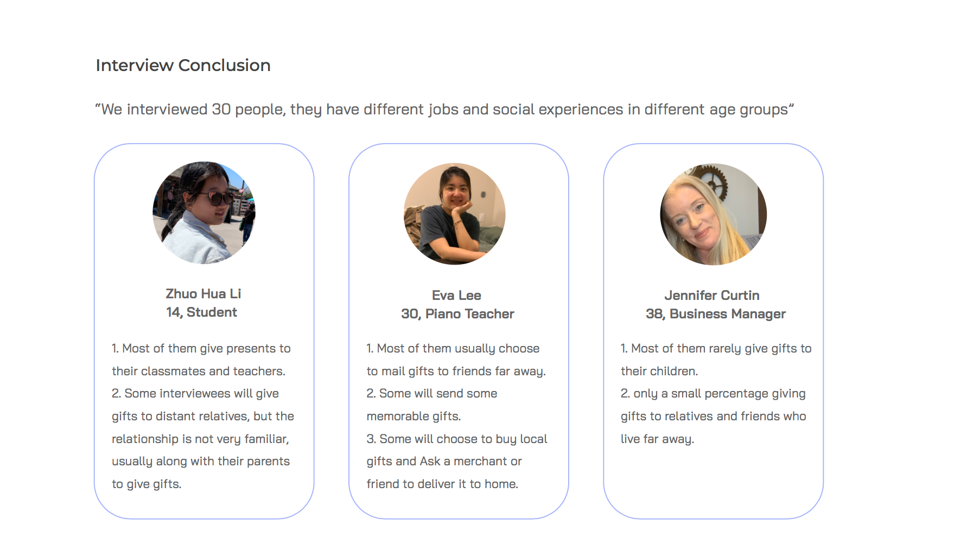The image size is (980, 551).
Task: Select the circular photo above Zhuo Hua Li
Action: [204, 213]
